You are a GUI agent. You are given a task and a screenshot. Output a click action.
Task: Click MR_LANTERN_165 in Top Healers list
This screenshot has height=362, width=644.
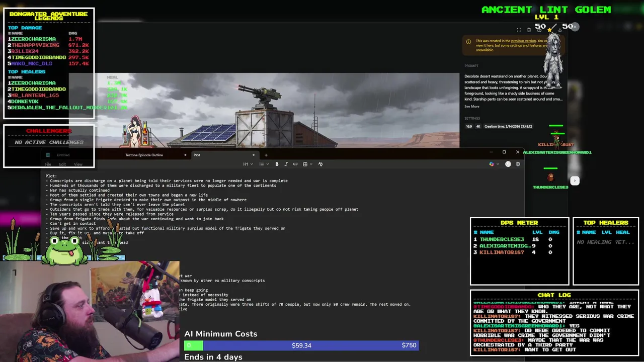point(35,95)
